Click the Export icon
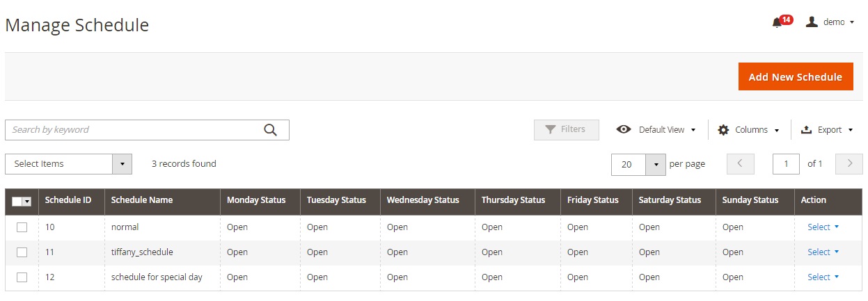Viewport: 868px width, 301px height. tap(807, 130)
